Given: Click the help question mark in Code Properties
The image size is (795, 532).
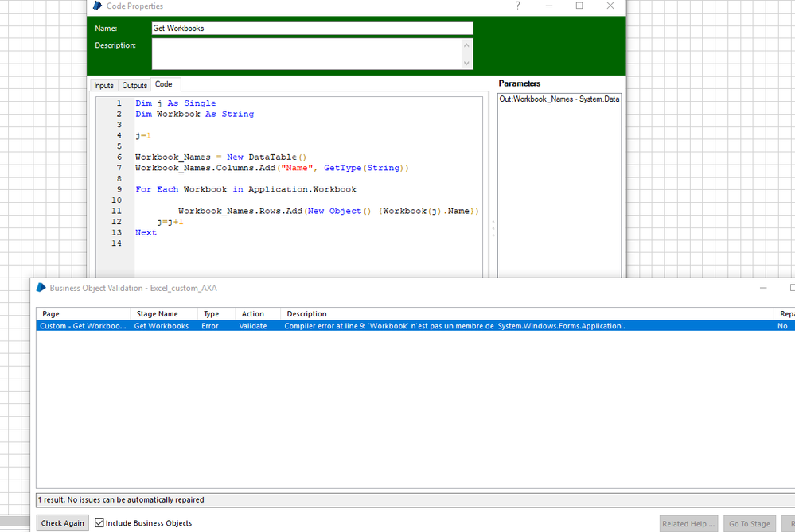Looking at the screenshot, I should click(517, 6).
